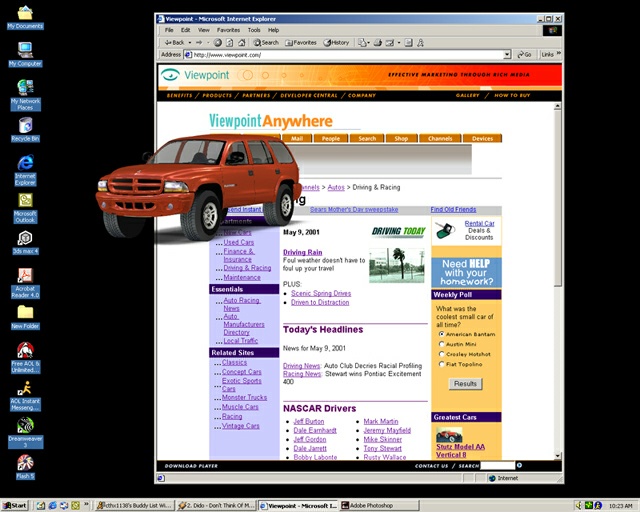Image resolution: width=640 pixels, height=512 pixels.
Task: Open My Documents desktop icon
Action: tap(25, 18)
